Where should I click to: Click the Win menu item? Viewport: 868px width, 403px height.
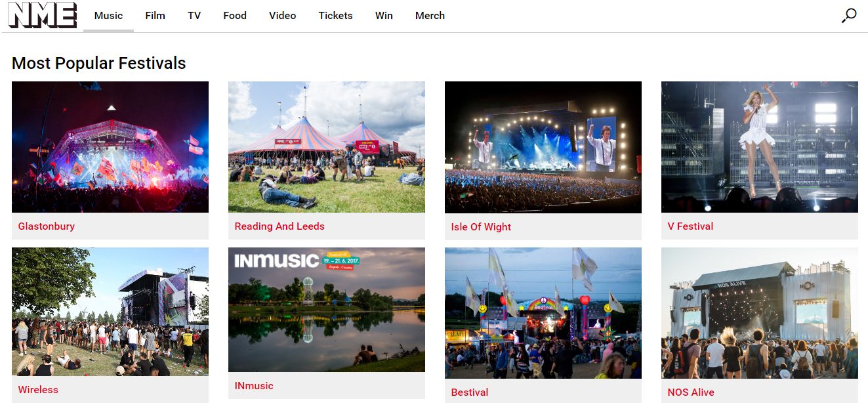point(384,15)
